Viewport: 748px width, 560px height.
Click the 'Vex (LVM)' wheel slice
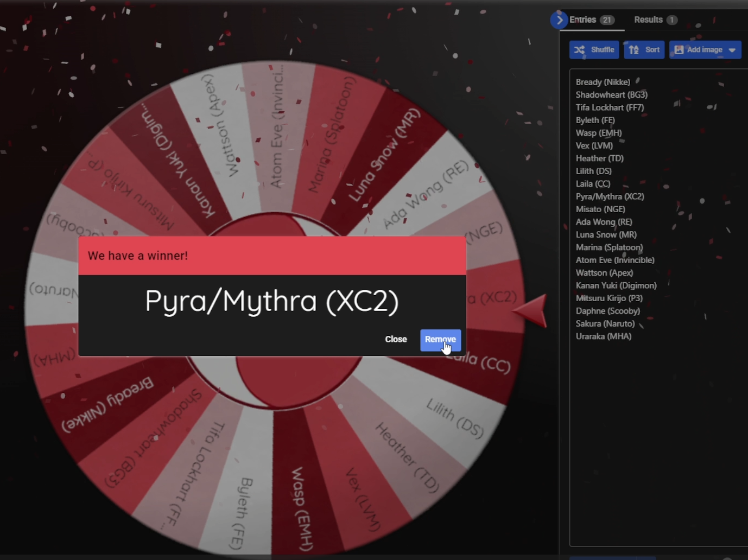pos(363,498)
